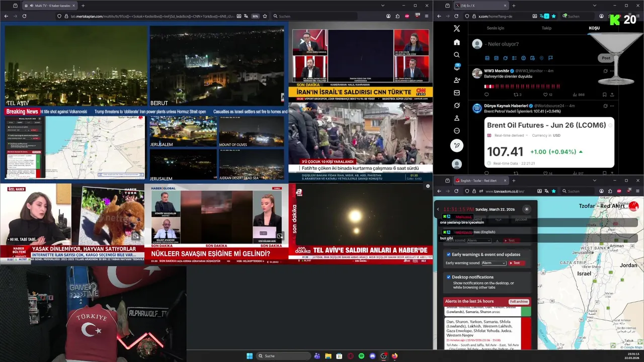Viewport: 644px width, 362px height.
Task: Open Dünya Kaynak Haberleri profile name link
Action: coord(506,106)
